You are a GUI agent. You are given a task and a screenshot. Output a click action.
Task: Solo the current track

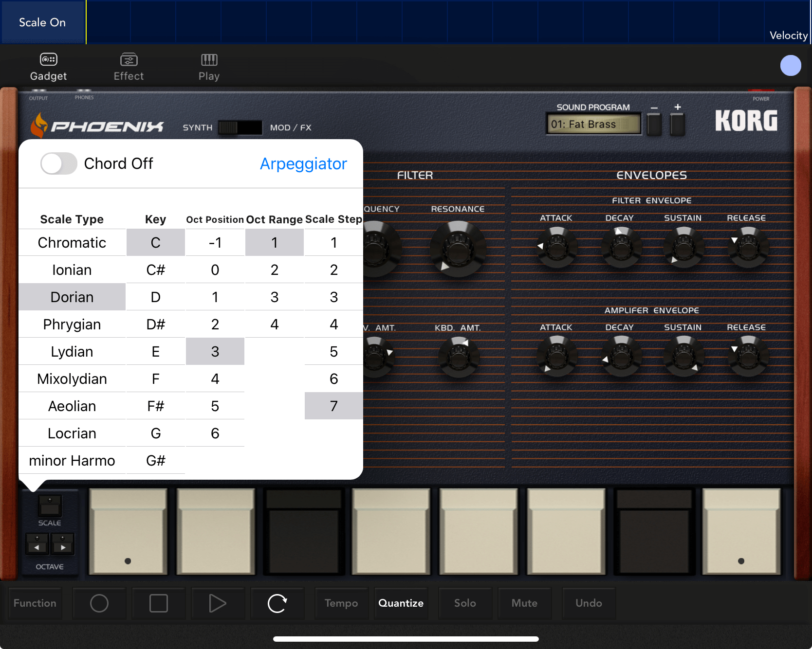pos(465,603)
